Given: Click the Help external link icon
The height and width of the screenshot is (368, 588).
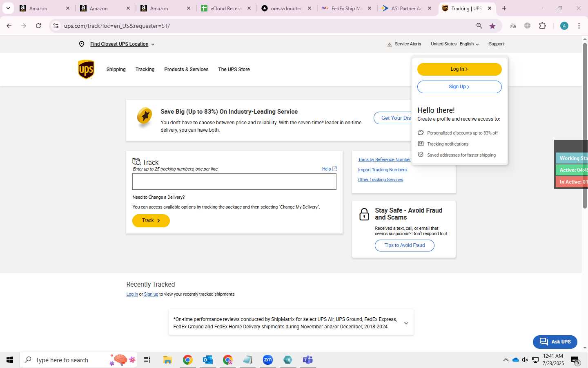Looking at the screenshot, I should [x=334, y=169].
